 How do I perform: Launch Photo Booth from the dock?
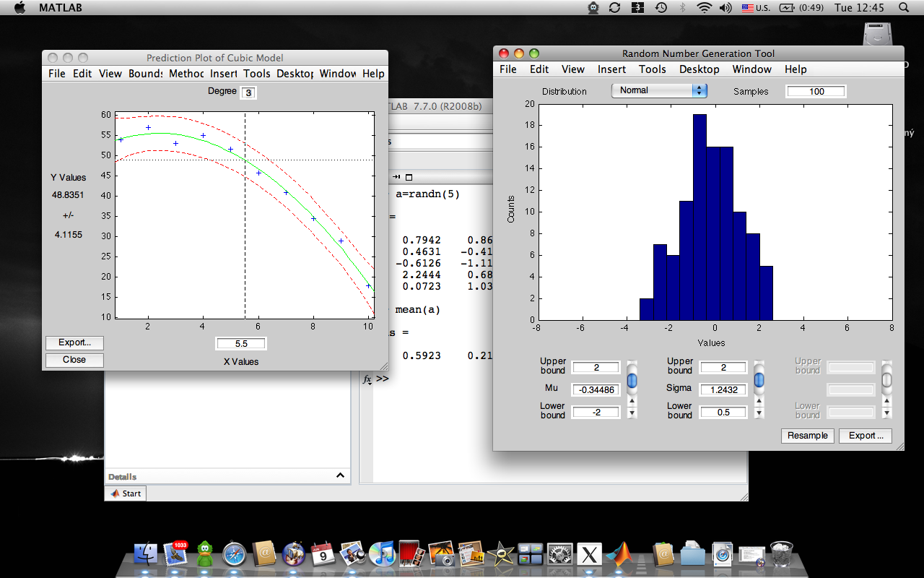[411, 554]
